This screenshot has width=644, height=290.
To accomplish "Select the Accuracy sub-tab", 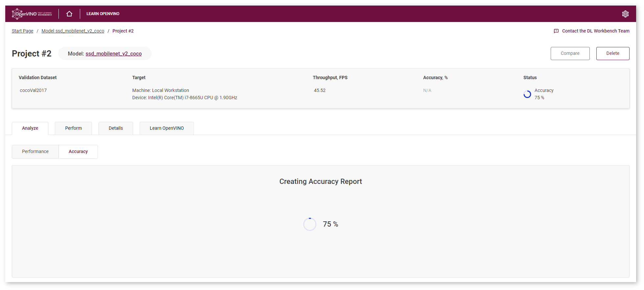I will [x=78, y=151].
